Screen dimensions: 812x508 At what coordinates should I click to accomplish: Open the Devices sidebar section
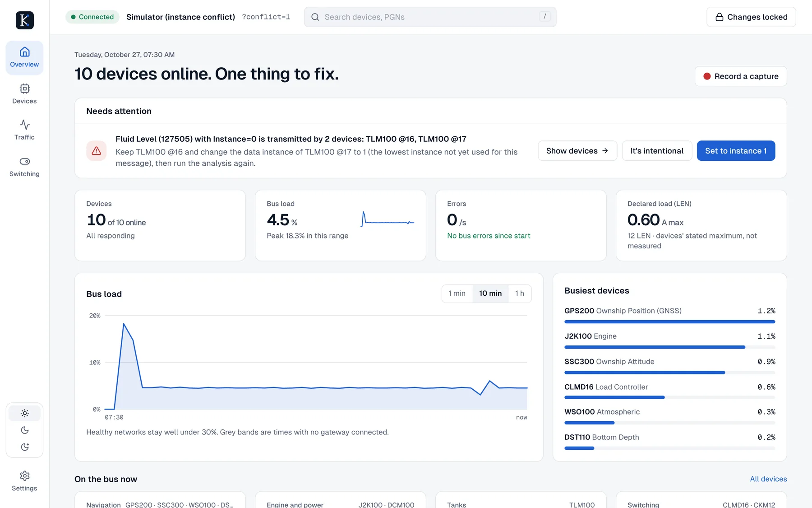click(x=24, y=94)
